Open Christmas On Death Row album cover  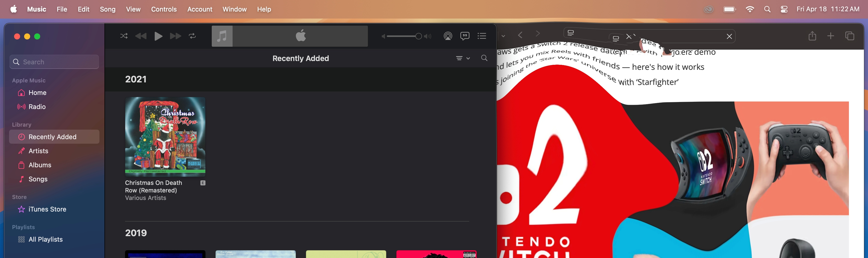[165, 137]
